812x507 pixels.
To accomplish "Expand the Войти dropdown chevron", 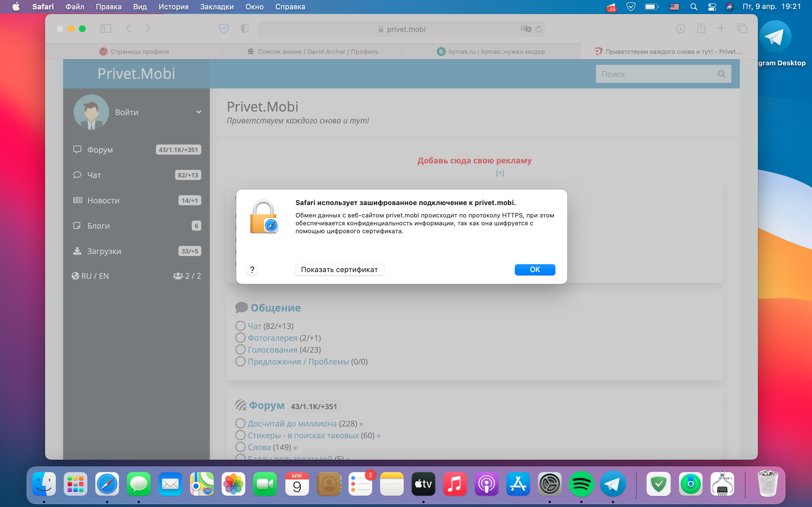I will (199, 112).
